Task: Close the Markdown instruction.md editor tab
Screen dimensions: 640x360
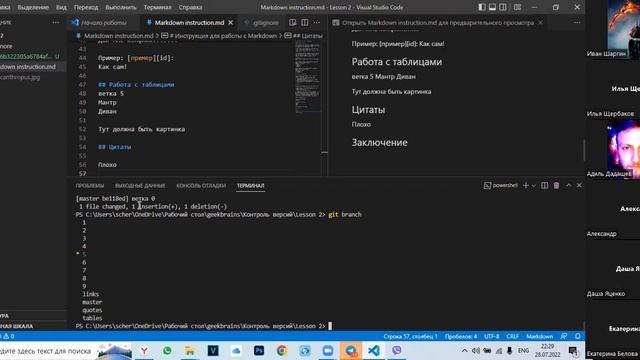Action: (231, 23)
